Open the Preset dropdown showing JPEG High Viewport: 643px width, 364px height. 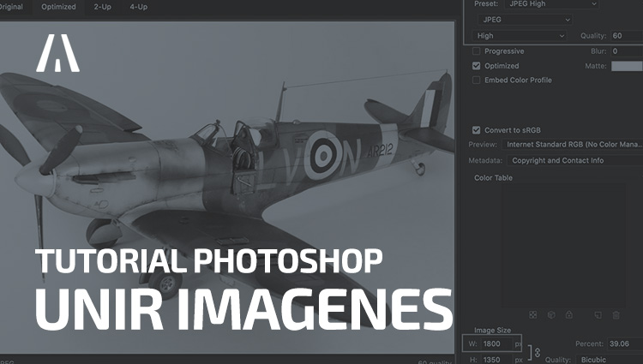point(551,4)
